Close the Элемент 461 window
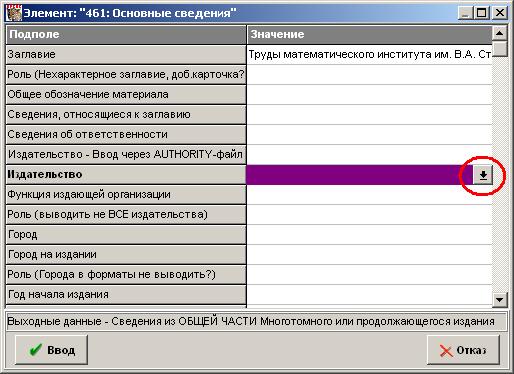 click(x=500, y=13)
